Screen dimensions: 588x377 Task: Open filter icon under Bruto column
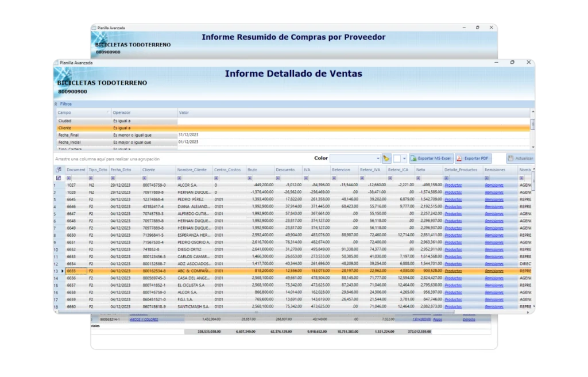pyautogui.click(x=250, y=178)
